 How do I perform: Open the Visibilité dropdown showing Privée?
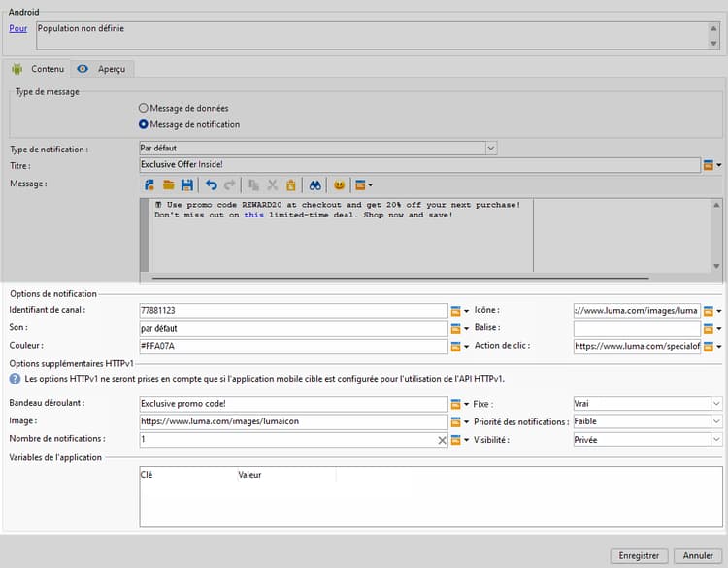click(x=716, y=440)
